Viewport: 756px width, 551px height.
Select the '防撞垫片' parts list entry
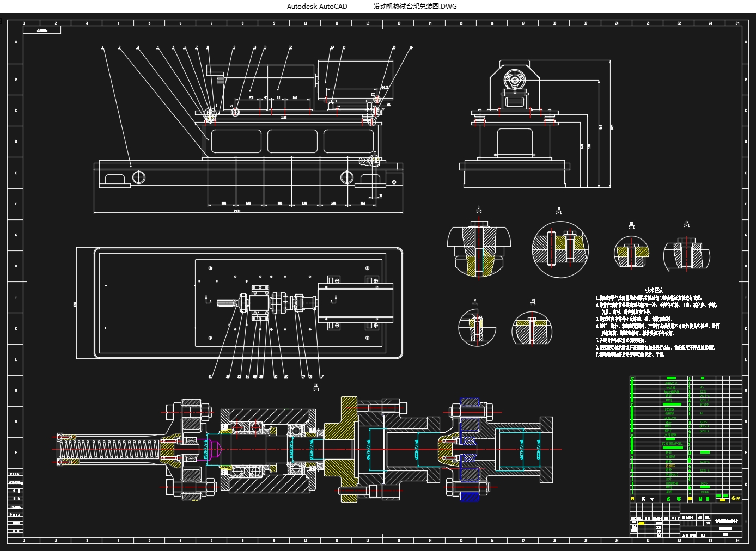tap(672, 475)
